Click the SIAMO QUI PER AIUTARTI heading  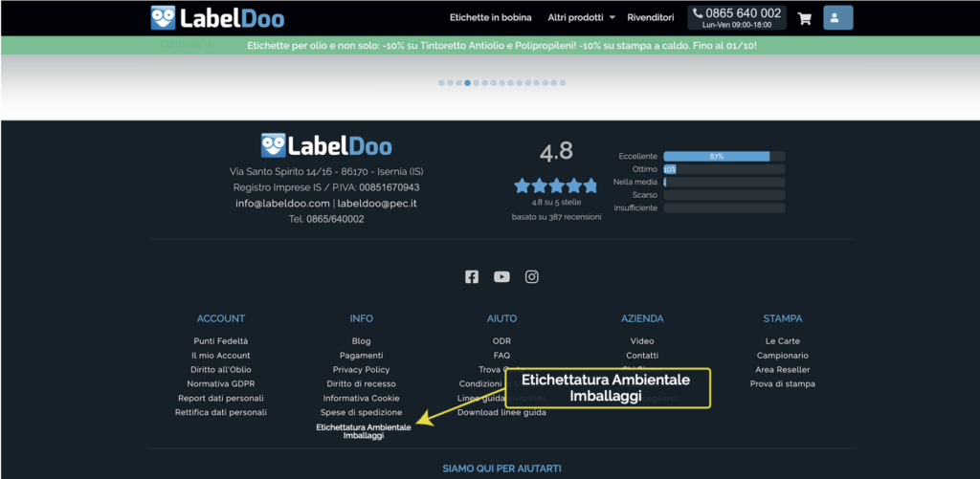(x=501, y=468)
